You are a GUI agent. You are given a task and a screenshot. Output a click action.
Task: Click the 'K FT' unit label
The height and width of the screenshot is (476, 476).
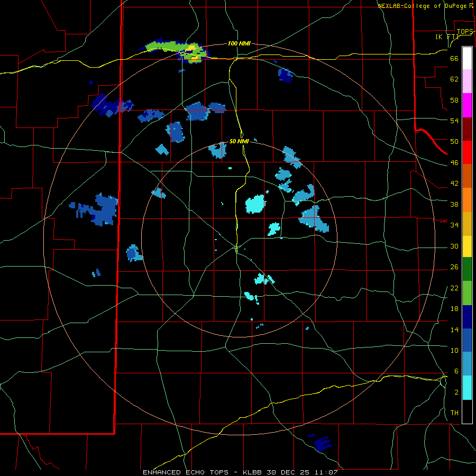[447, 36]
